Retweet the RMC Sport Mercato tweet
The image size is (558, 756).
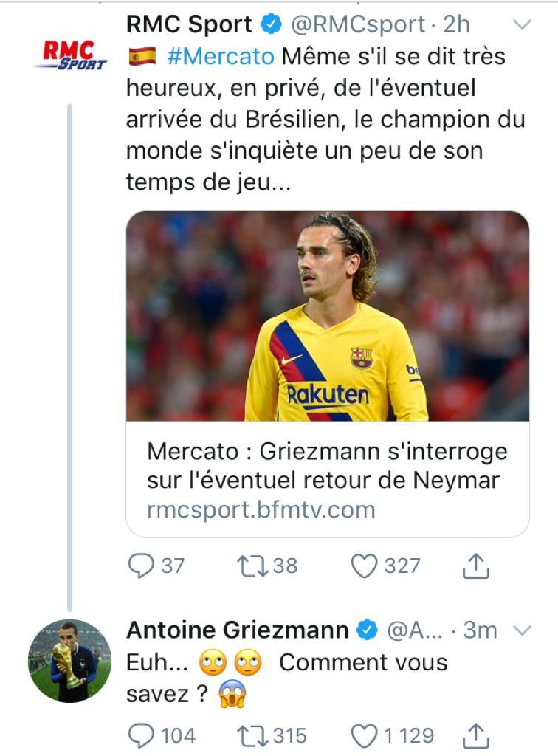pos(252,566)
